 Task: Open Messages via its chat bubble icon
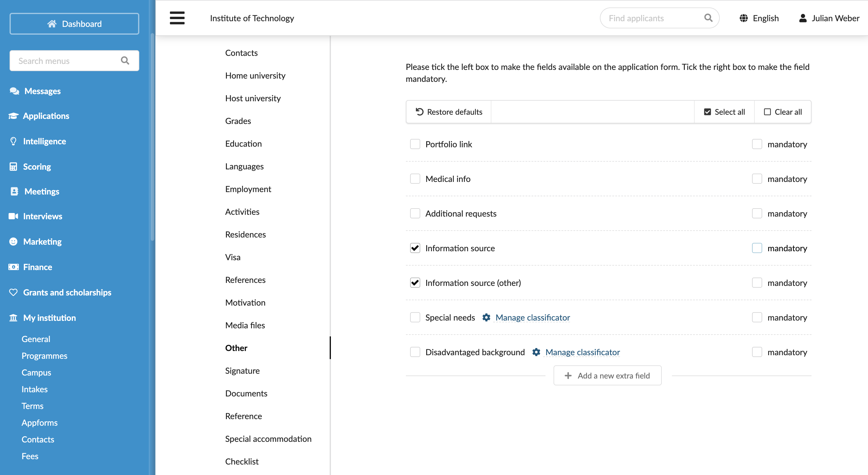14,91
